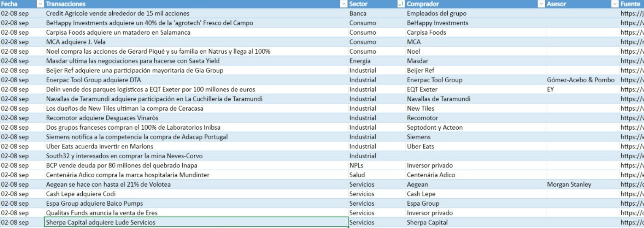644x228 pixels.
Task: Select Comprador cell reading just 'Espa Group'
Action: [475, 204]
